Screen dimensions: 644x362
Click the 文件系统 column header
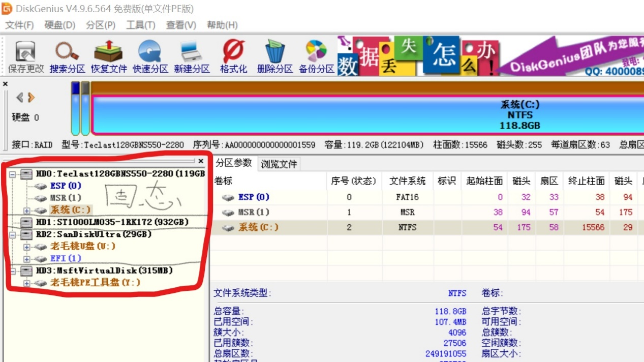click(407, 181)
